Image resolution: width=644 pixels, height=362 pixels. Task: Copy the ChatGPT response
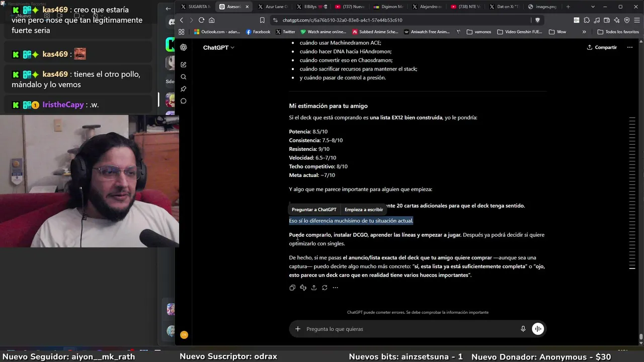[x=292, y=288]
